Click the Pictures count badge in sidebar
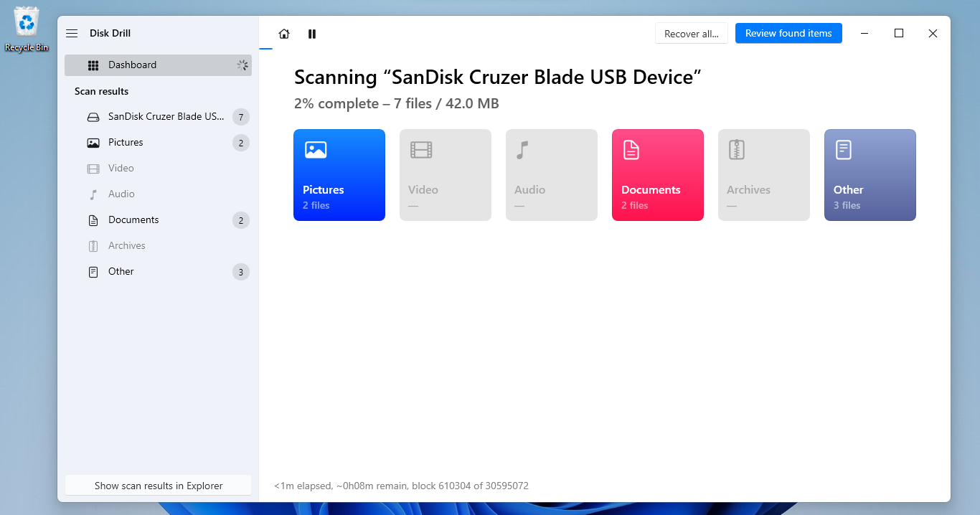The image size is (980, 515). click(241, 143)
